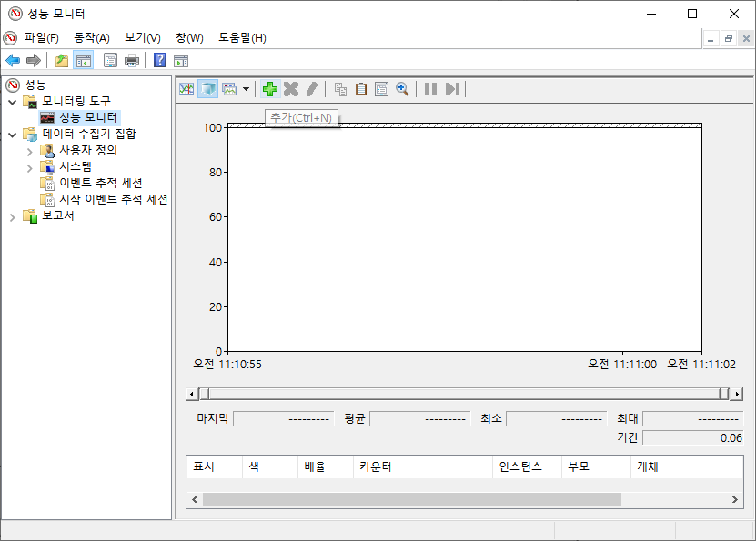756x541 pixels.
Task: Click the printer icon in the toolbar
Action: [x=132, y=61]
